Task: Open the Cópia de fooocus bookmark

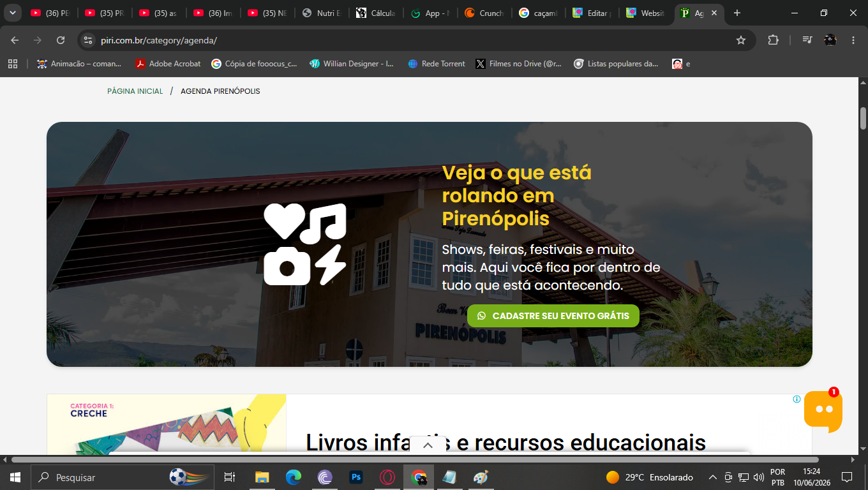Action: point(255,64)
